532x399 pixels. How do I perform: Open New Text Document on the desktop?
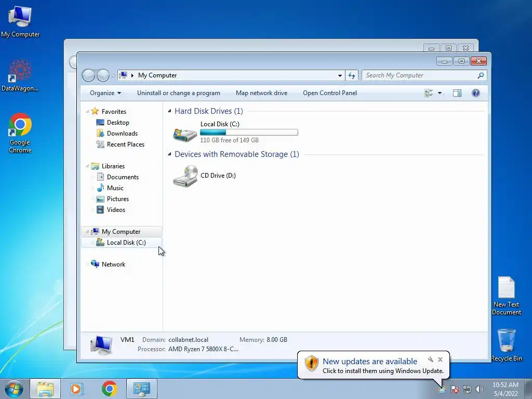click(x=506, y=296)
